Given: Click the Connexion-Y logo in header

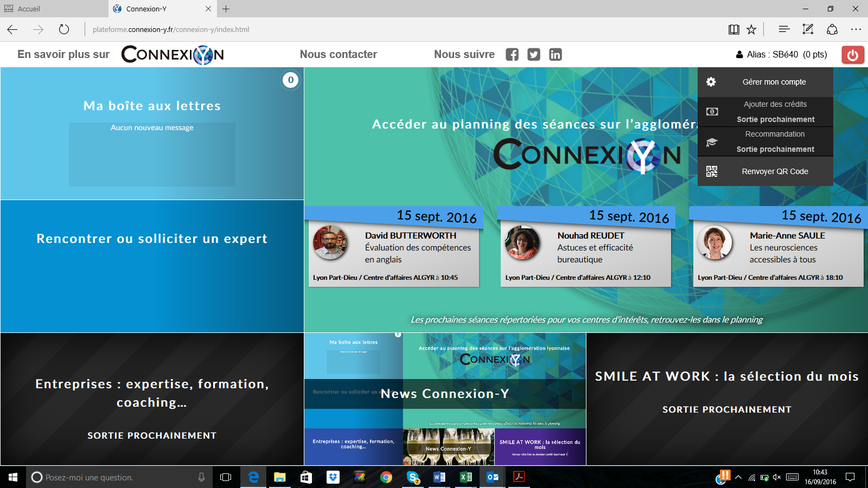Looking at the screenshot, I should tap(173, 55).
